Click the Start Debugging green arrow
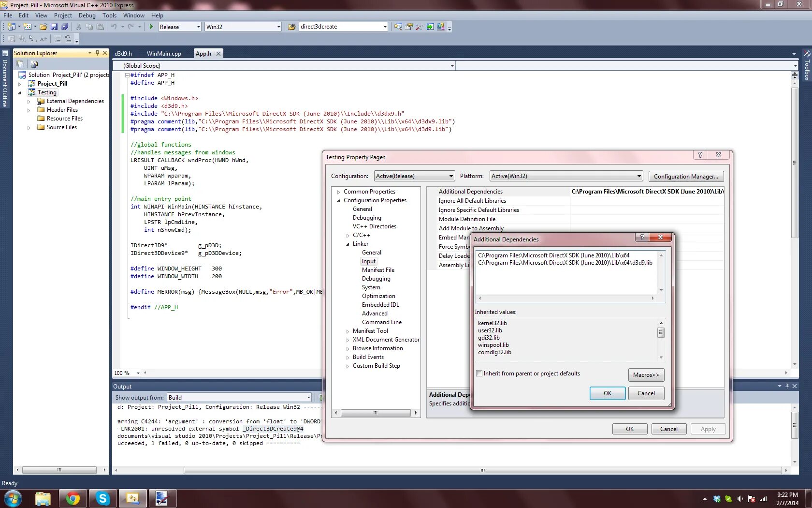The image size is (812, 508). (151, 27)
